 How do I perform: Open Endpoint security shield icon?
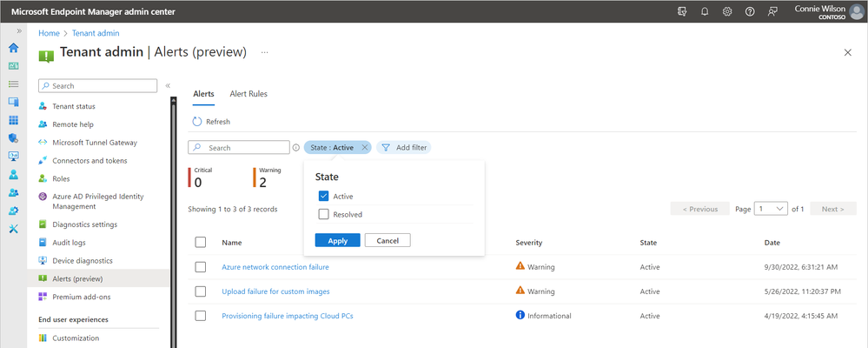pos(14,138)
